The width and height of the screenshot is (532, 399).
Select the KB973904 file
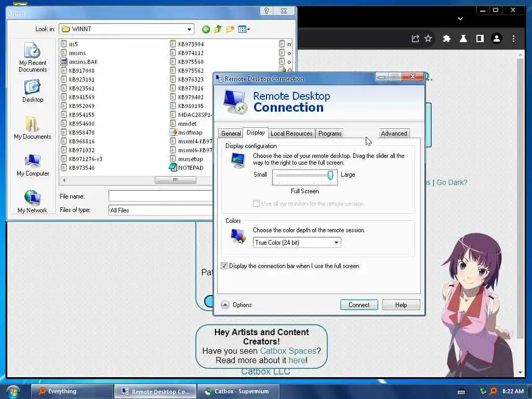coord(187,44)
